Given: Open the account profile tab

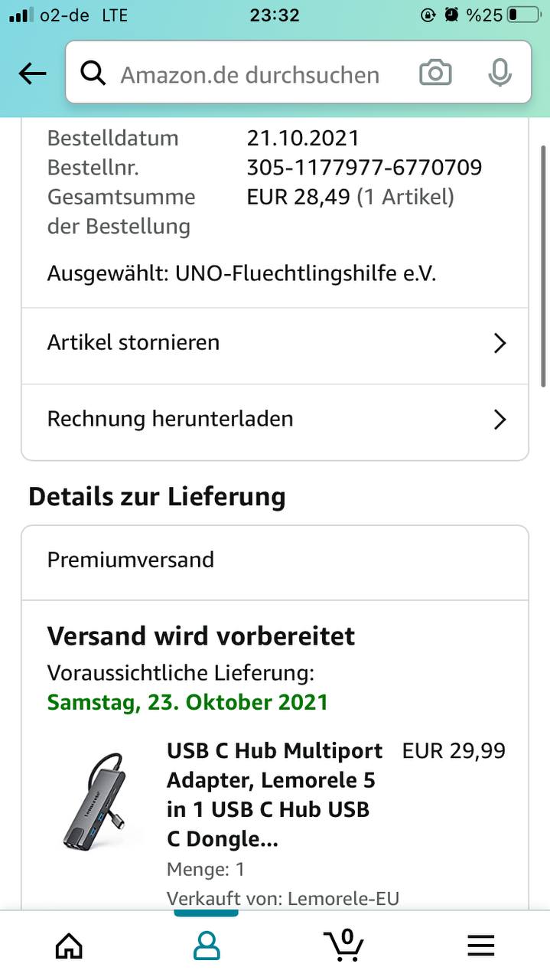Looking at the screenshot, I should pyautogui.click(x=207, y=946).
